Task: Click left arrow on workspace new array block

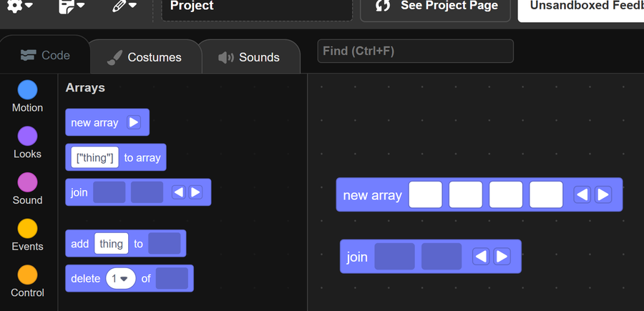Action: coord(583,194)
